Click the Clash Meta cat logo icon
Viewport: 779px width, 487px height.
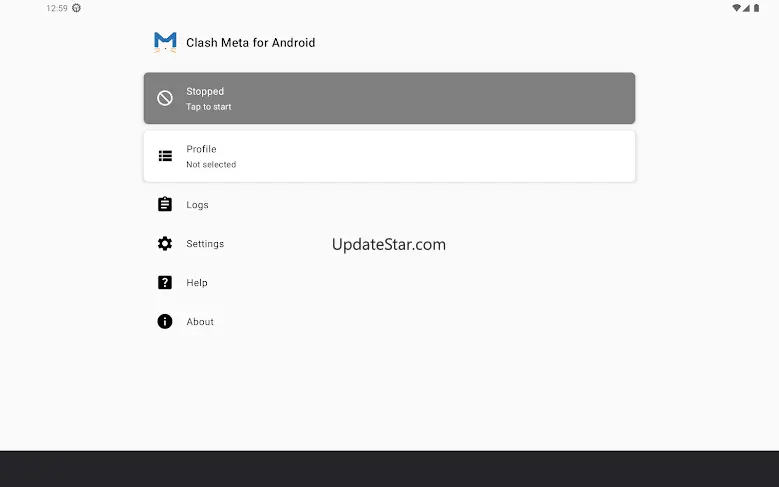[x=165, y=42]
